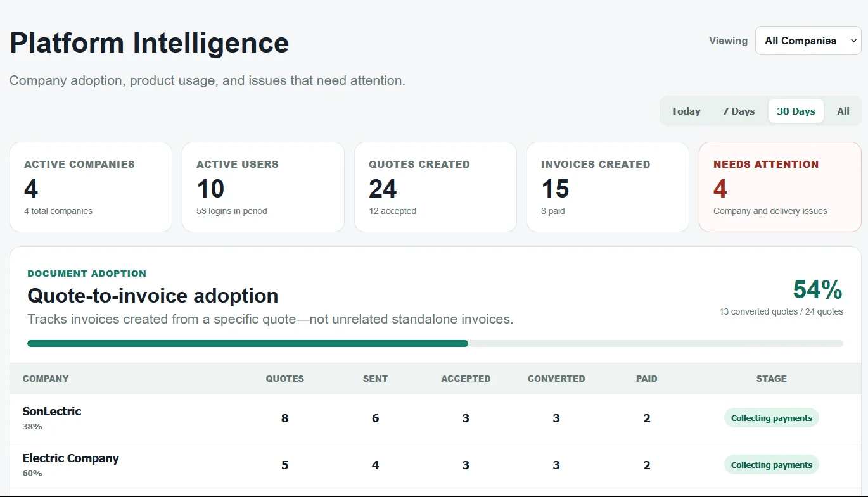The width and height of the screenshot is (868, 497).
Task: Click the QUOTES column header
Action: (x=284, y=379)
